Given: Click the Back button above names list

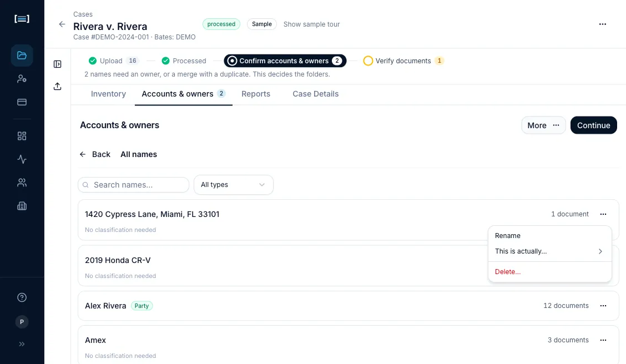Looking at the screenshot, I should [x=95, y=154].
